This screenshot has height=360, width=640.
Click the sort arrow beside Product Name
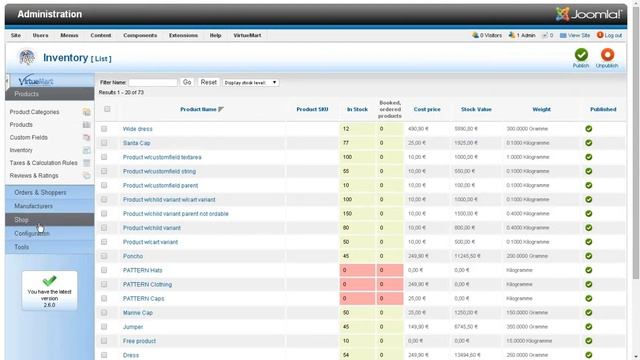click(x=221, y=109)
